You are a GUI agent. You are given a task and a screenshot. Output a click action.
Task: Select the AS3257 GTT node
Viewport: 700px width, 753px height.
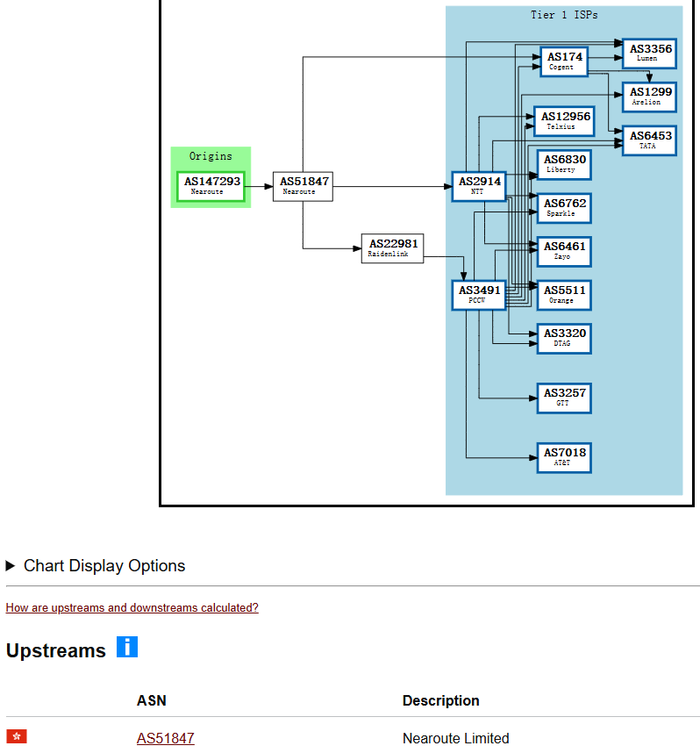[563, 398]
